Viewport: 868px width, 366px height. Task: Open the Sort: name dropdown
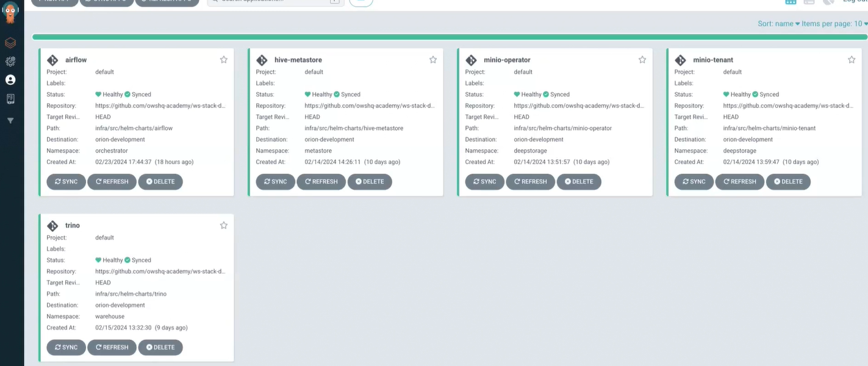[778, 24]
